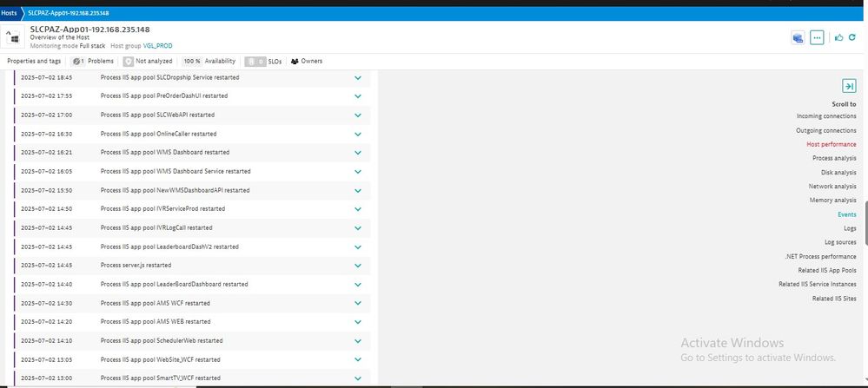The width and height of the screenshot is (868, 388).
Task: Open the more options ellipsis button
Action: pyautogui.click(x=816, y=37)
